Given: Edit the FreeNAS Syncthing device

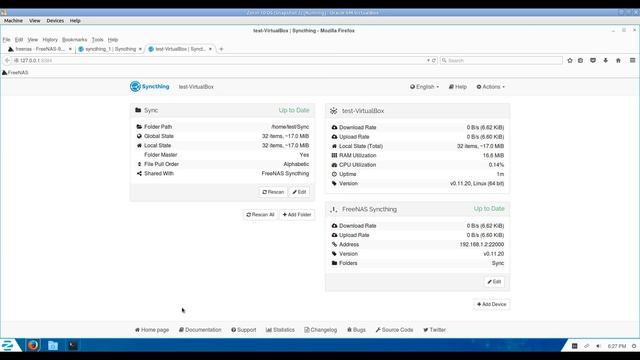Looking at the screenshot, I should [494, 282].
